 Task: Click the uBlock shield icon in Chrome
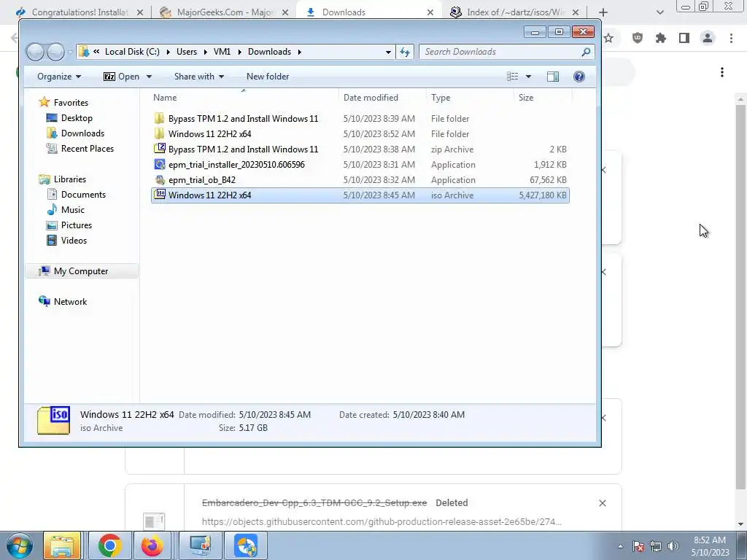[x=638, y=38]
